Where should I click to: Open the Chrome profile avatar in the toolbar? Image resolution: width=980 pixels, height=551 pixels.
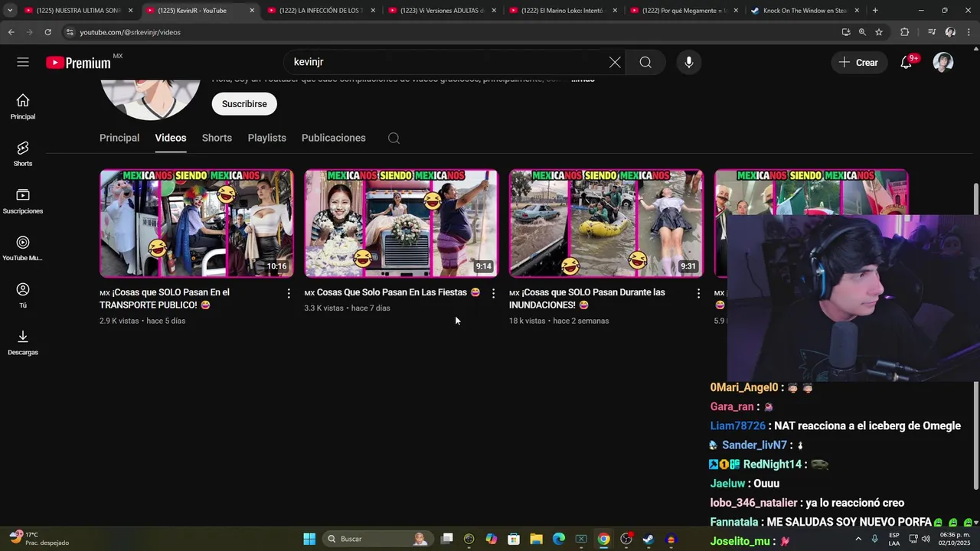click(950, 32)
